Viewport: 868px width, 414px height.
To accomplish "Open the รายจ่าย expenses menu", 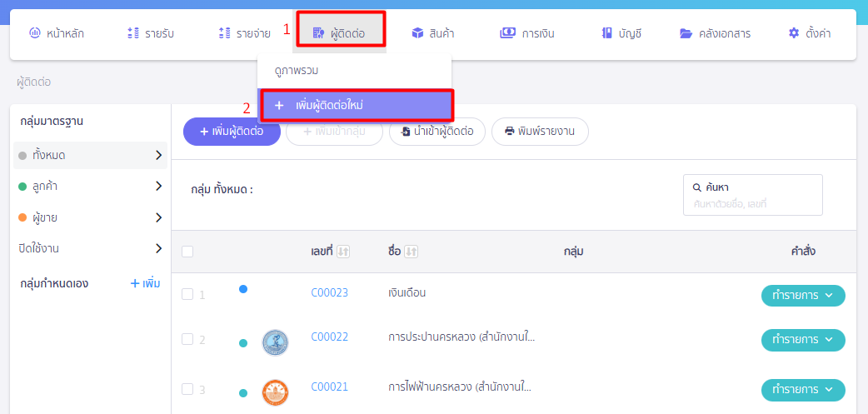I will (244, 33).
